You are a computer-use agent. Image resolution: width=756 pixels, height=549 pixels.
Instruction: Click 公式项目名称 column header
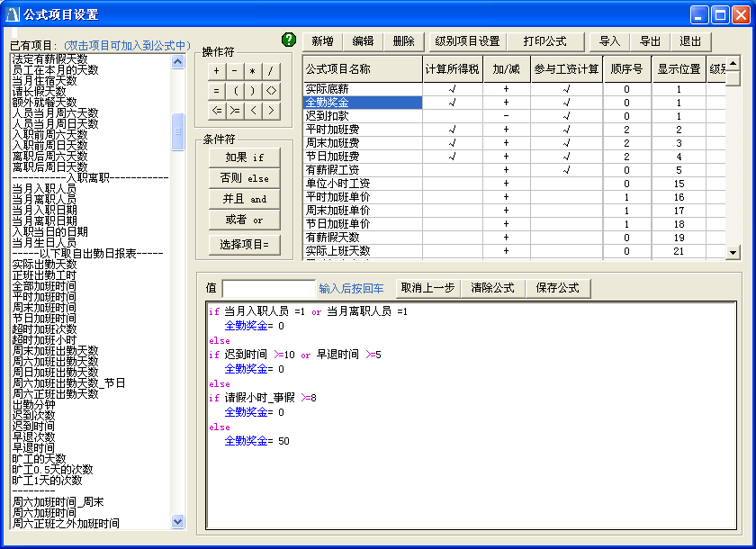pyautogui.click(x=363, y=69)
